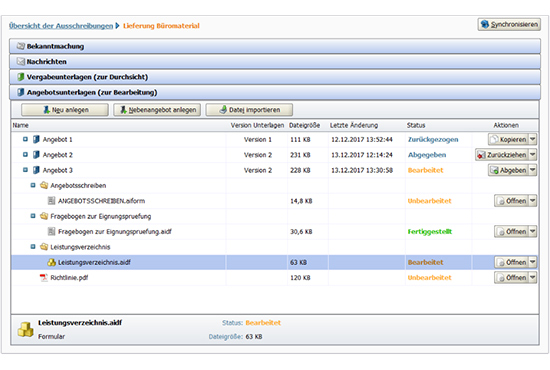The image size is (550, 370).
Task: Select the Angebot 2 row name
Action: tap(58, 155)
